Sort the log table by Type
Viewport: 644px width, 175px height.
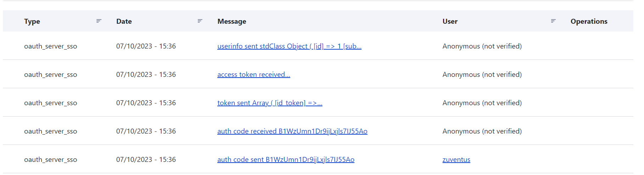tap(32, 22)
